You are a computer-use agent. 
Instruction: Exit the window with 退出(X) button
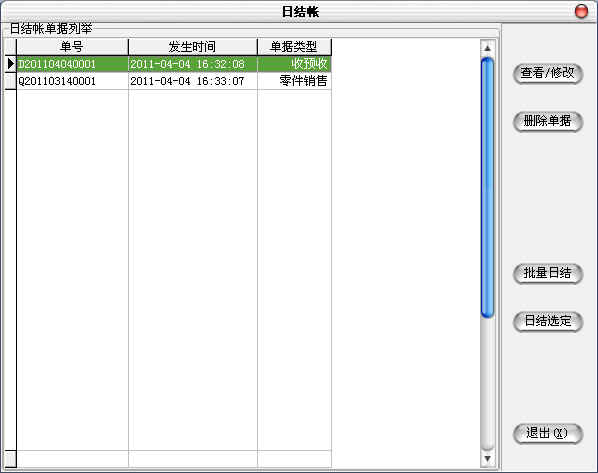pyautogui.click(x=548, y=434)
